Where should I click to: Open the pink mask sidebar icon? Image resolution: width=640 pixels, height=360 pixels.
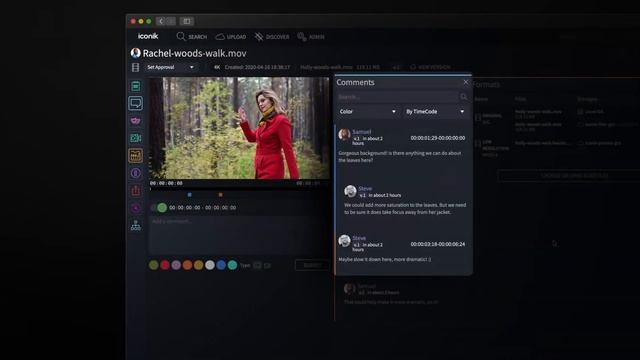coord(136,121)
